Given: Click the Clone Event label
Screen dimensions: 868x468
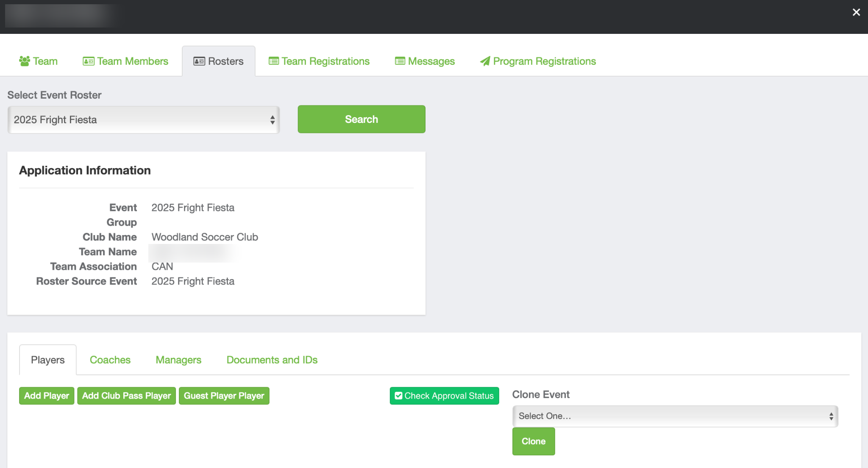Looking at the screenshot, I should (541, 395).
